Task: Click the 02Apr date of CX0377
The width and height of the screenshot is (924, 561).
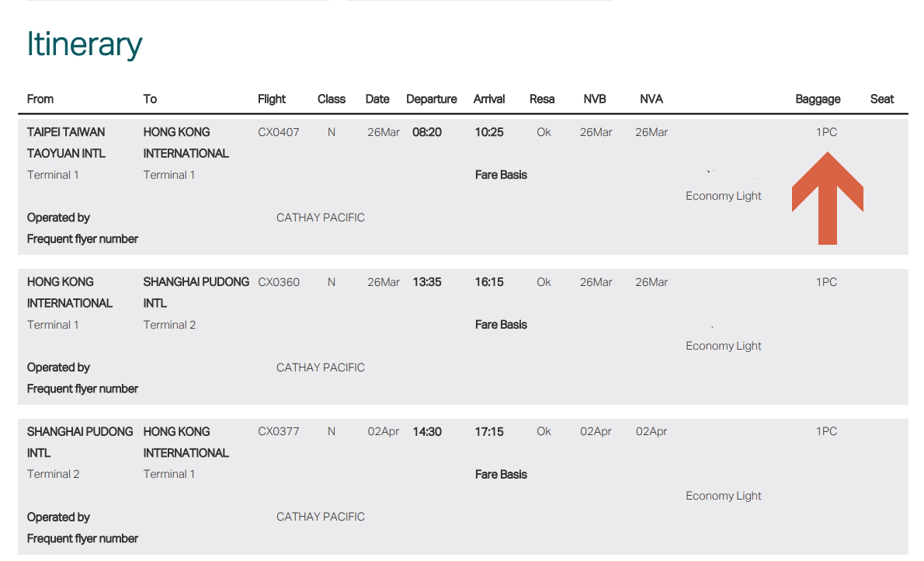Action: (383, 431)
